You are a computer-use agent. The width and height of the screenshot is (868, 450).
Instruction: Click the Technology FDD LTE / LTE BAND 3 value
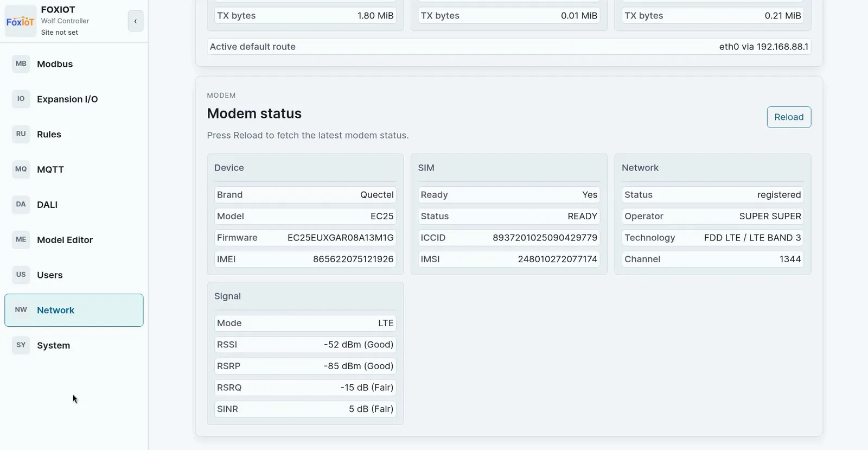pyautogui.click(x=752, y=238)
